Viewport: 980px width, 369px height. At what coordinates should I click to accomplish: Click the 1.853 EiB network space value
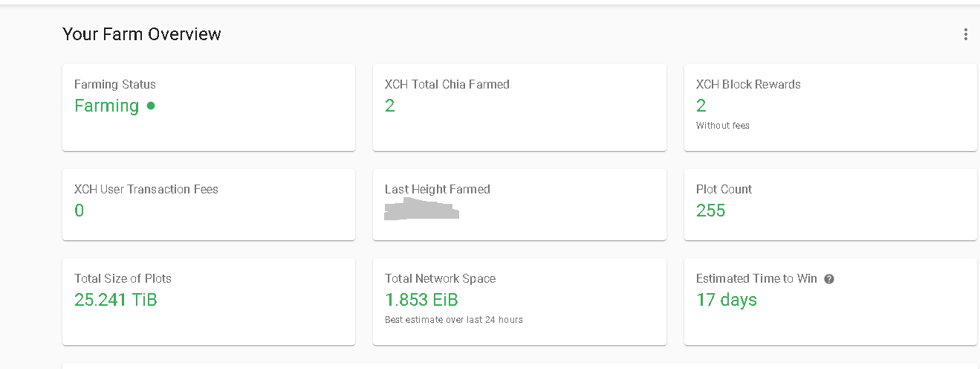(x=421, y=300)
